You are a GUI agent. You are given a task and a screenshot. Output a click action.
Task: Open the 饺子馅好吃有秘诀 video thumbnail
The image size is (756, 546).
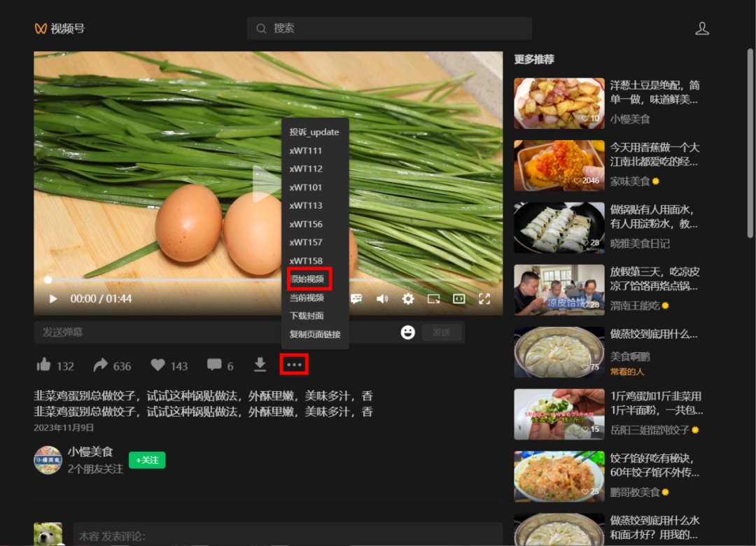[559, 477]
